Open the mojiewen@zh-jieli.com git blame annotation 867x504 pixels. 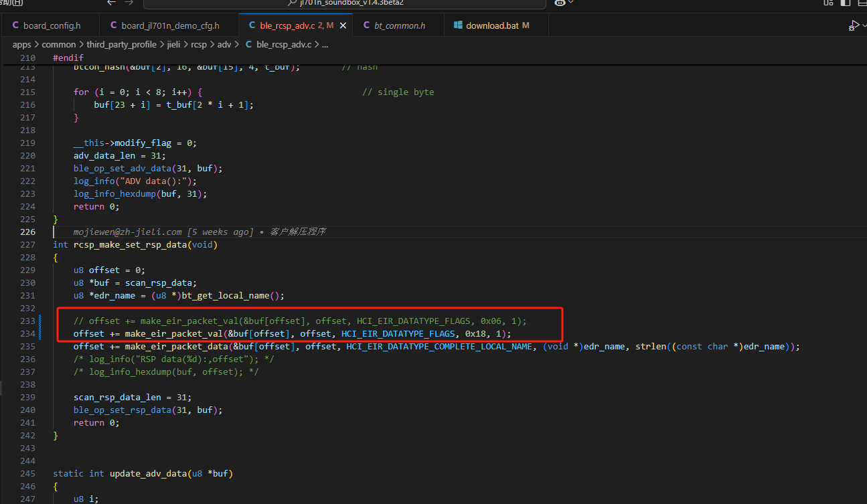click(199, 232)
